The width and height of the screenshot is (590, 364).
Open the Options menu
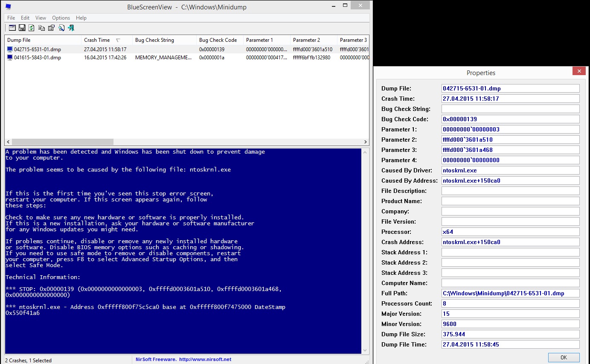pyautogui.click(x=61, y=18)
